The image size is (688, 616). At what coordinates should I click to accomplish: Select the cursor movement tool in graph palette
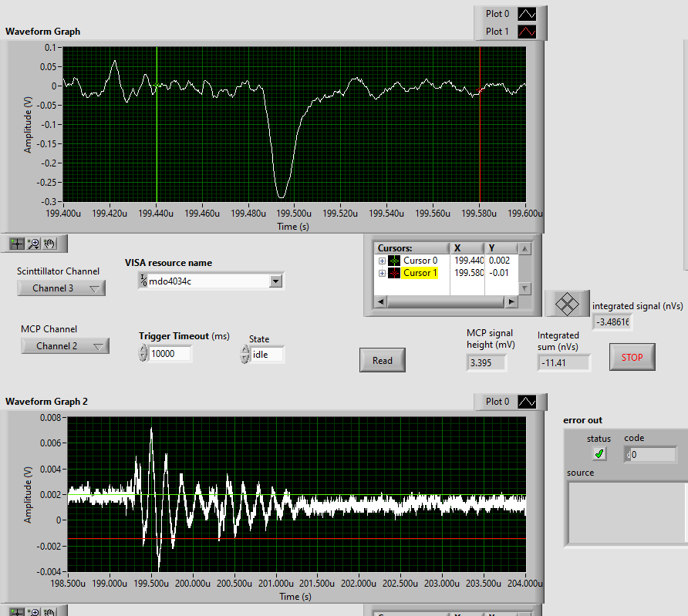tap(17, 244)
